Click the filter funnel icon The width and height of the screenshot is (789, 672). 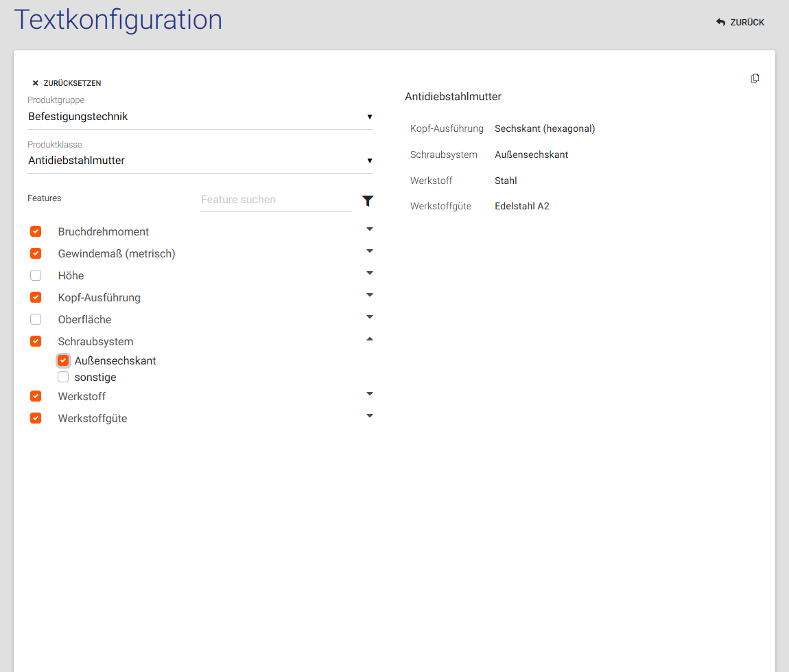point(368,200)
